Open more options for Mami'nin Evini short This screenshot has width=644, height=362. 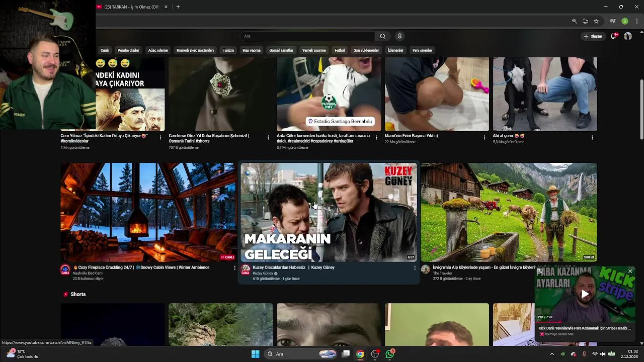pyautogui.click(x=485, y=137)
